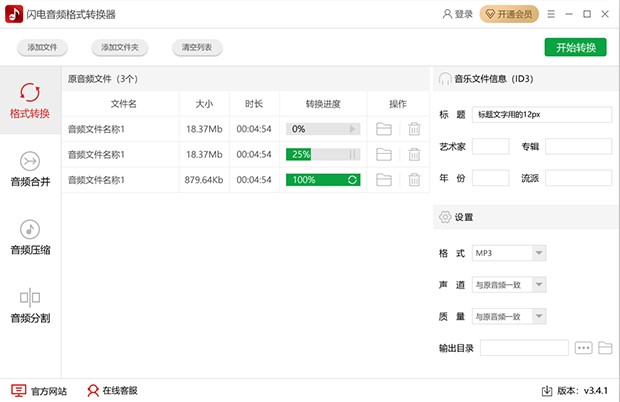Click the browse folder icon beside 输出目录

pyautogui.click(x=605, y=348)
